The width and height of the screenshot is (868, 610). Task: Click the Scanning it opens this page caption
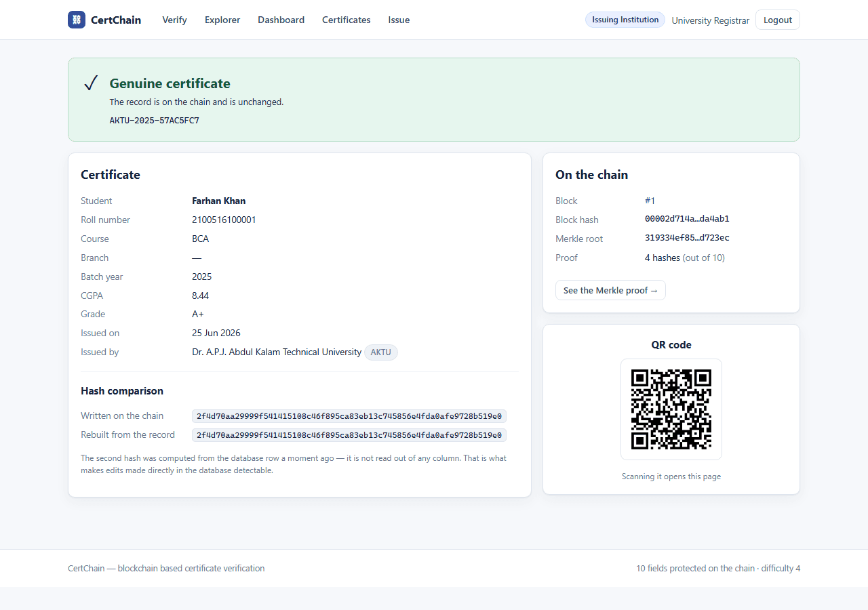[671, 476]
